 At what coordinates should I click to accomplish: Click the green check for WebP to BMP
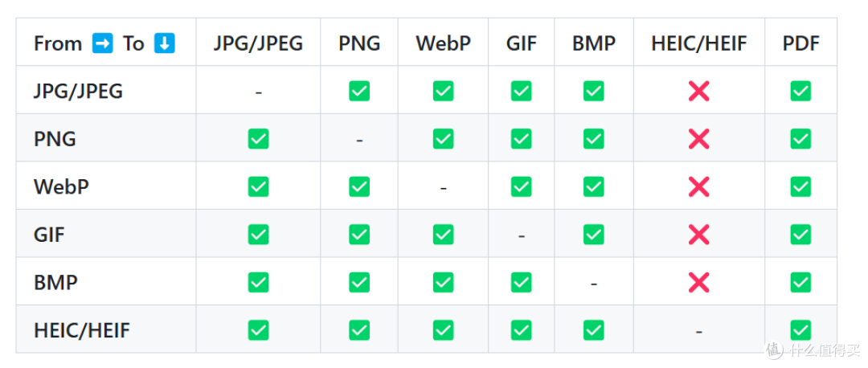593,187
